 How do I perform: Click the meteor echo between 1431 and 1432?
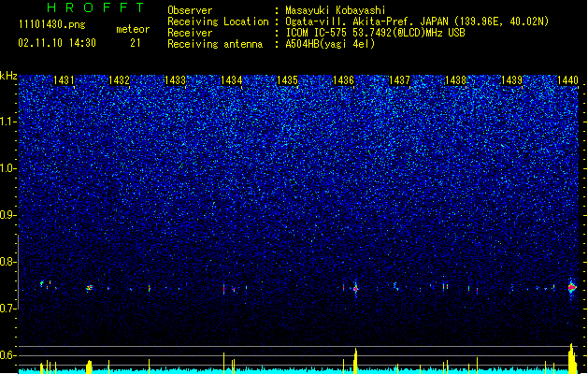89,288
